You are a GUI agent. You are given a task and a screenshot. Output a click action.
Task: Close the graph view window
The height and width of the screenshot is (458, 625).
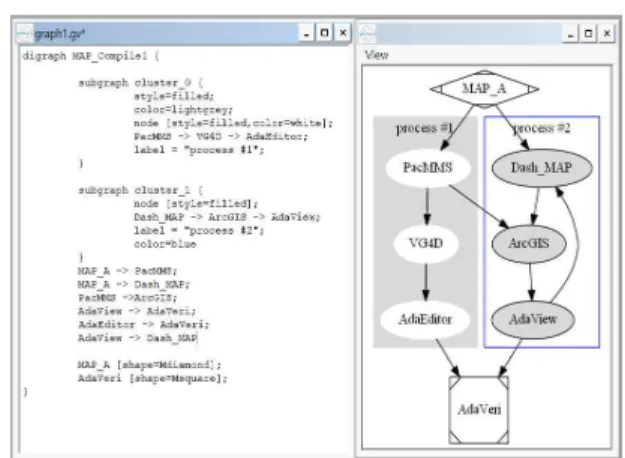(607, 34)
